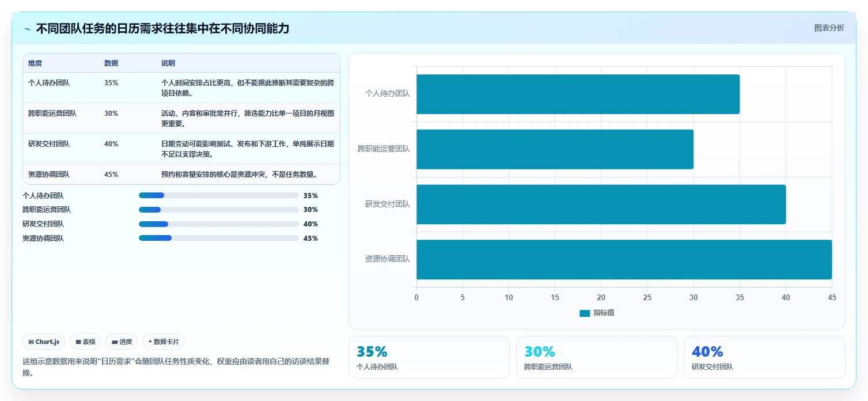Click the 图表分析 label in the header
The height and width of the screenshot is (401, 868).
(829, 28)
